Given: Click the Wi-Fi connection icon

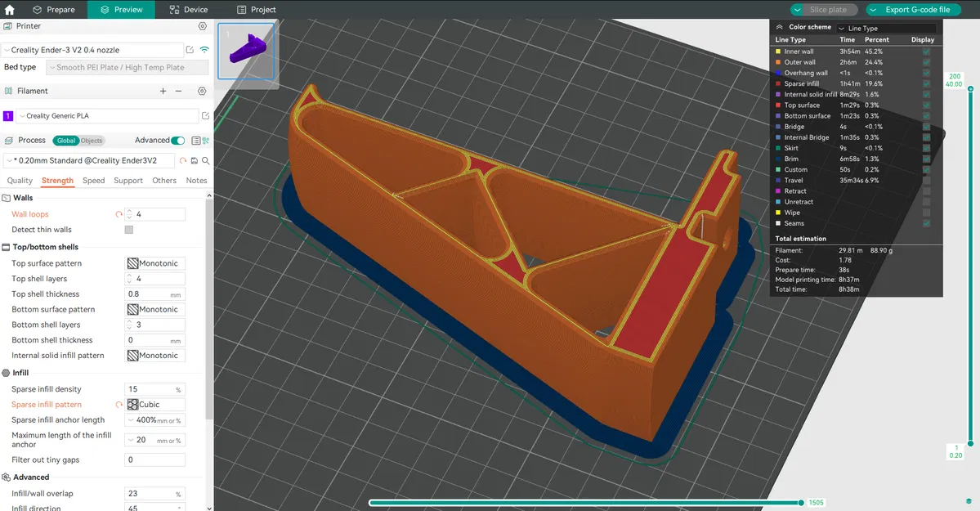Looking at the screenshot, I should click(204, 49).
